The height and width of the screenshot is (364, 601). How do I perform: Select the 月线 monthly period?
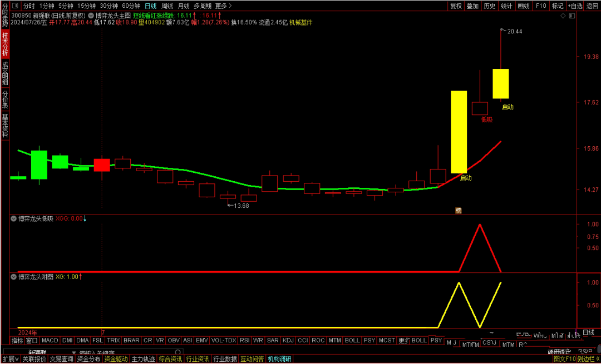point(184,6)
